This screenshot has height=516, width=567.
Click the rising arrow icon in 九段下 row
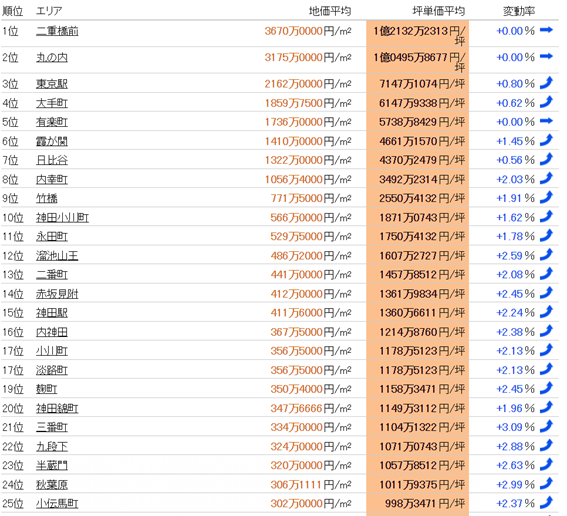[x=546, y=445]
